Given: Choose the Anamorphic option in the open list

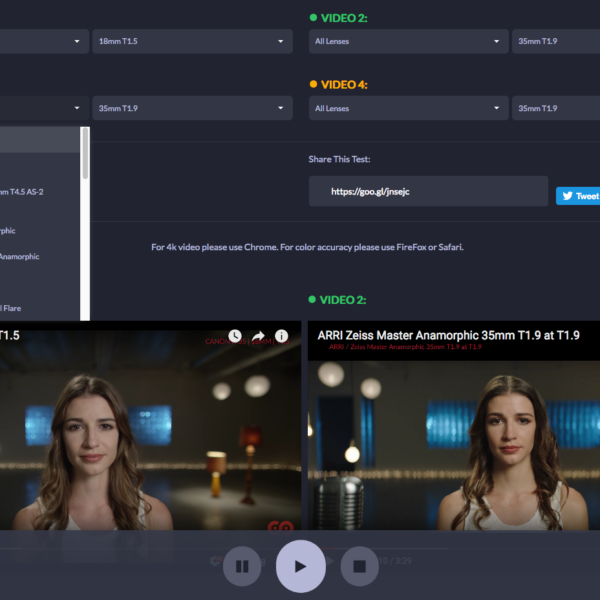Looking at the screenshot, I should click(x=40, y=256).
